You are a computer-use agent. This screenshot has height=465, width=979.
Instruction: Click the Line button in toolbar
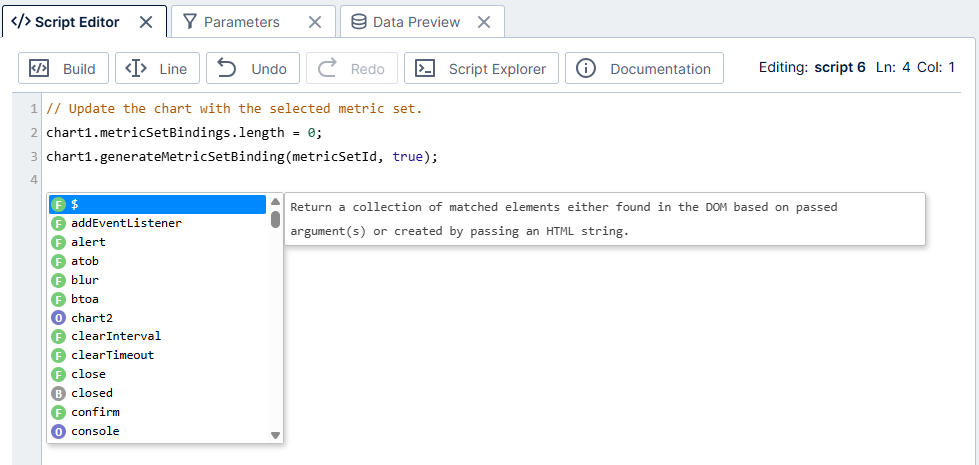(x=157, y=68)
